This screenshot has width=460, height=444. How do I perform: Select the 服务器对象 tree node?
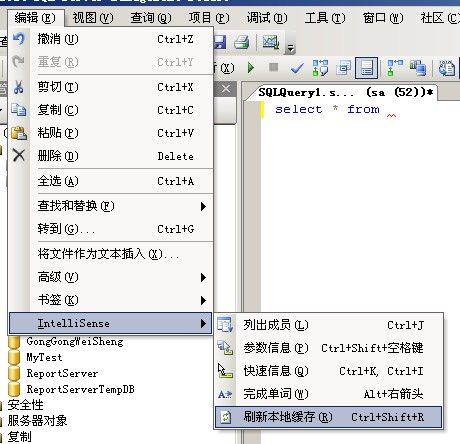point(37,421)
